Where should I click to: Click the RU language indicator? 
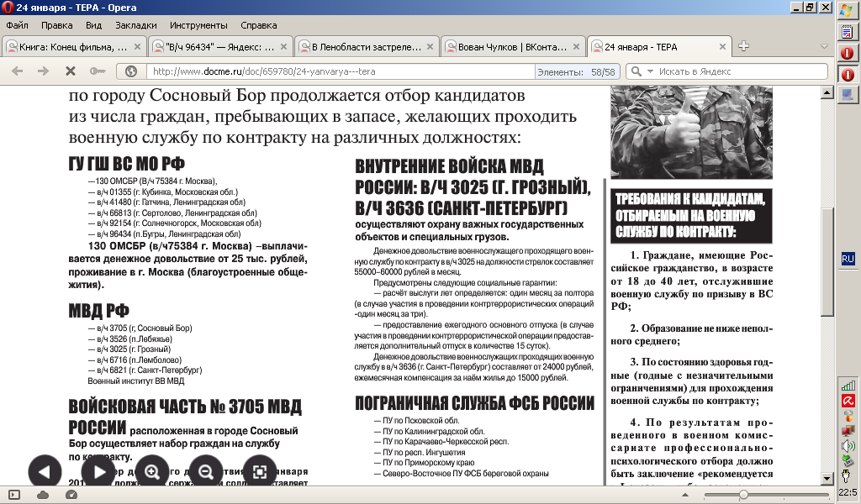tap(848, 259)
